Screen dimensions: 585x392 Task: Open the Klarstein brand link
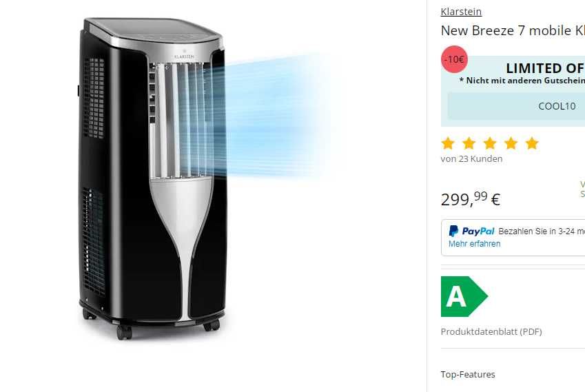tap(461, 12)
